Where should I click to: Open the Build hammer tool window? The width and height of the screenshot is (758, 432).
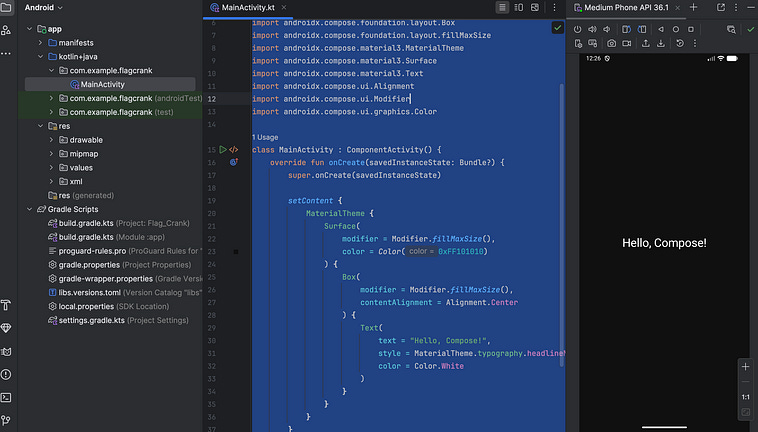tap(6, 305)
